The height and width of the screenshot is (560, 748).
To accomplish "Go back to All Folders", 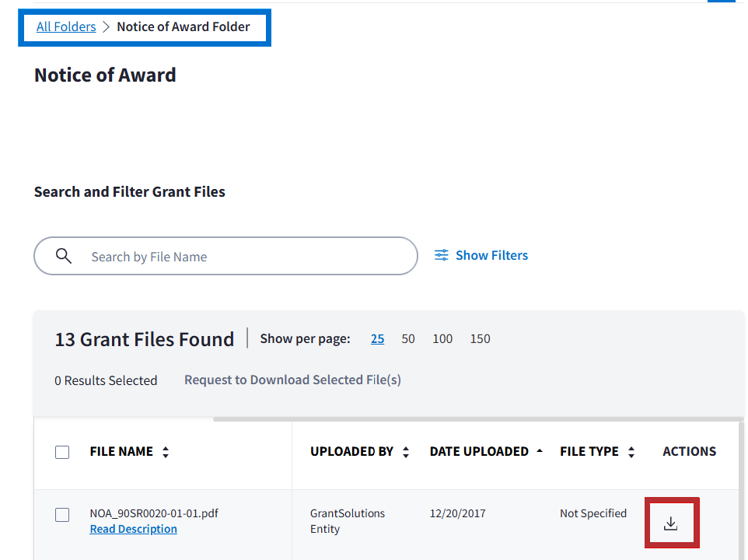I will [x=66, y=26].
